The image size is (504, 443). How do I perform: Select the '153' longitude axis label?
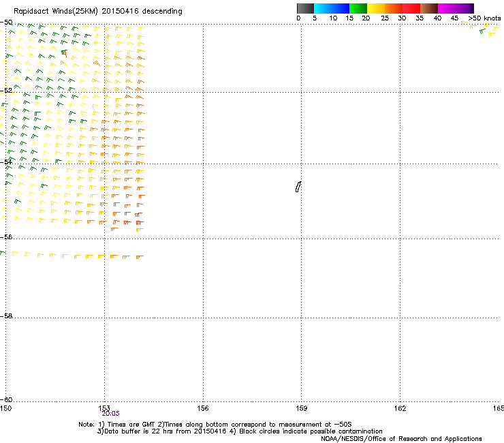104,408
